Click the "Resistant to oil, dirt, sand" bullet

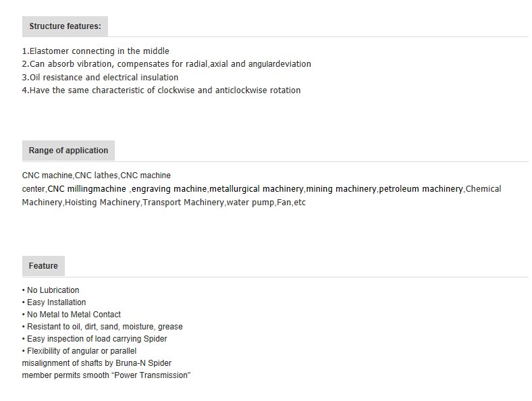102,327
